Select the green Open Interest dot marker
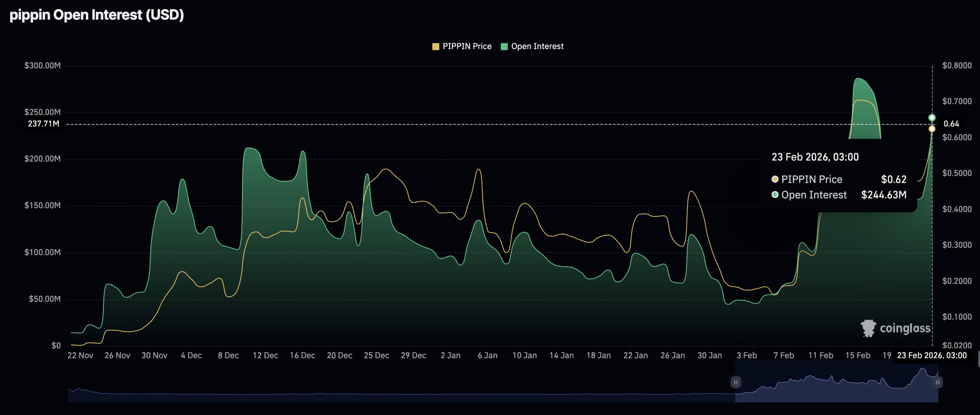The image size is (980, 415). coord(932,118)
